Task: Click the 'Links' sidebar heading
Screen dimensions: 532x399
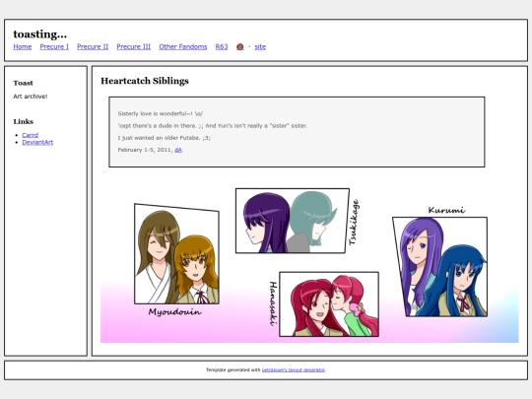Action: tap(24, 121)
